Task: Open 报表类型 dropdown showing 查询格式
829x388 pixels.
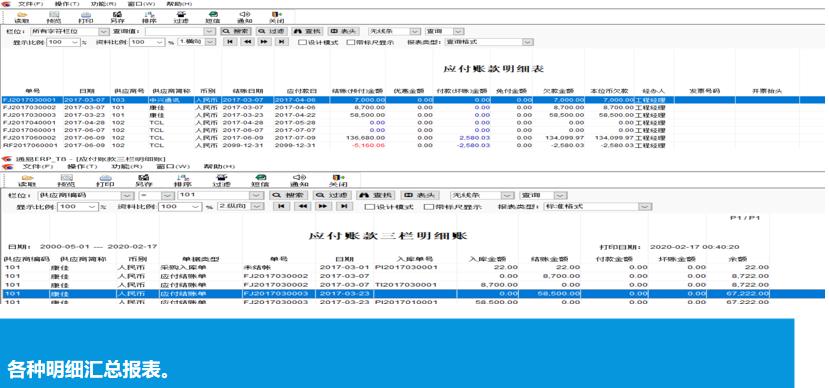Action: (528, 42)
